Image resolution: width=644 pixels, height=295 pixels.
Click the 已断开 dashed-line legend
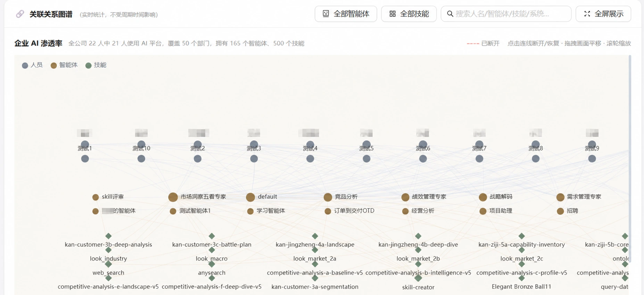click(x=483, y=43)
